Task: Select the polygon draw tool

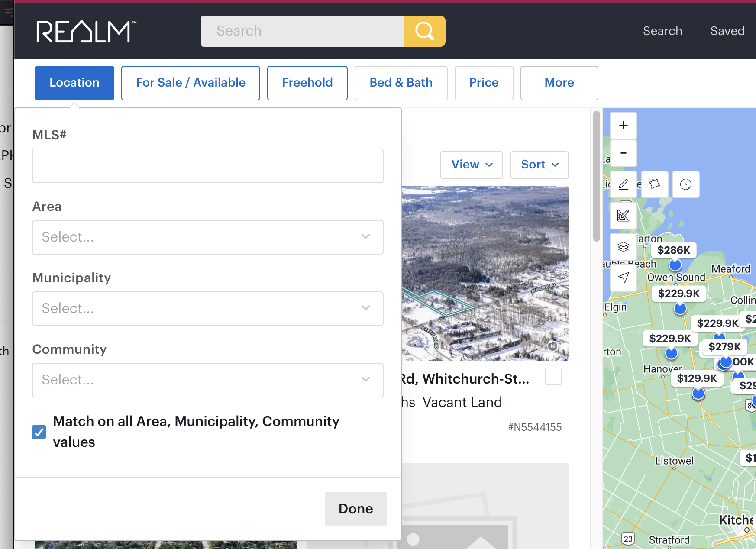Action: point(654,184)
